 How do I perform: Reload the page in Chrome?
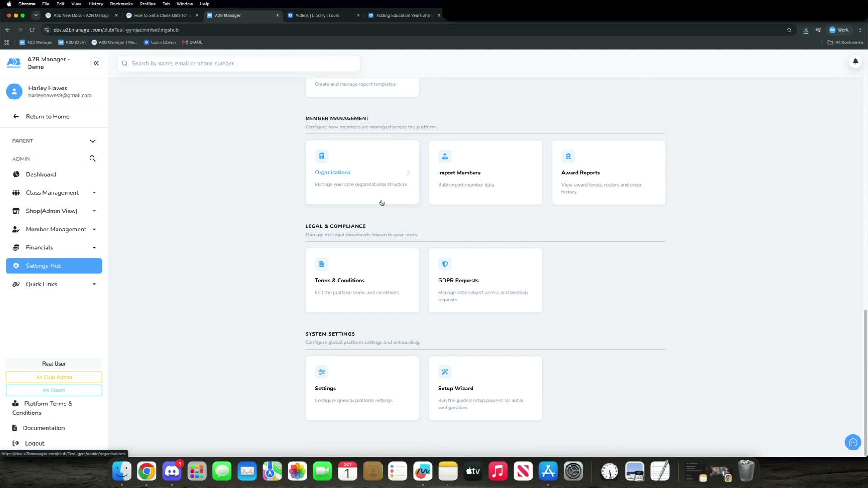click(x=32, y=30)
